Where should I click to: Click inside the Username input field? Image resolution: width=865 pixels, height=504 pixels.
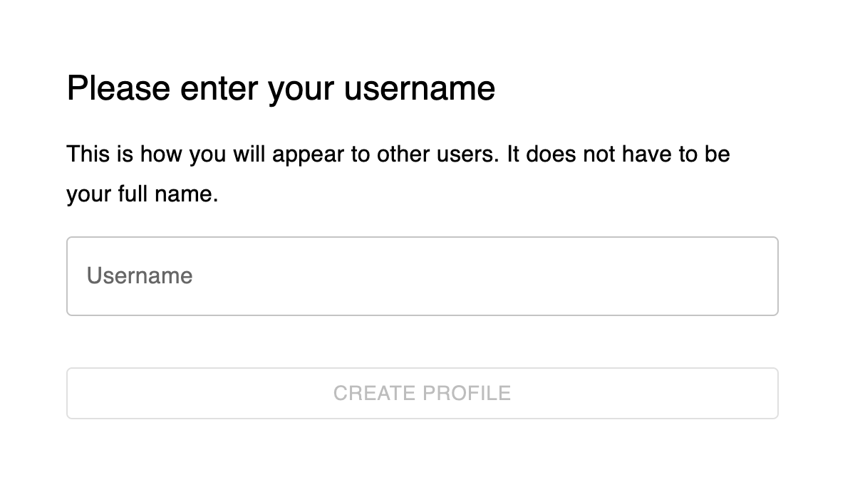[422, 276]
